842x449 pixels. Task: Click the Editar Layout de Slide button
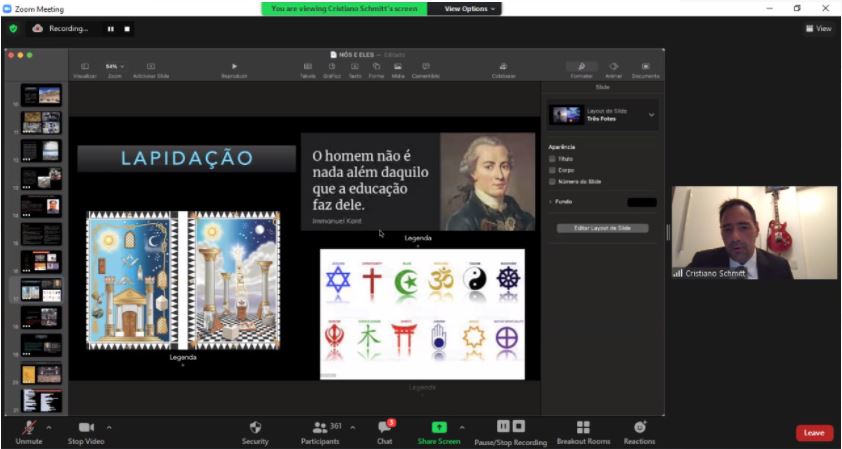tap(602, 228)
